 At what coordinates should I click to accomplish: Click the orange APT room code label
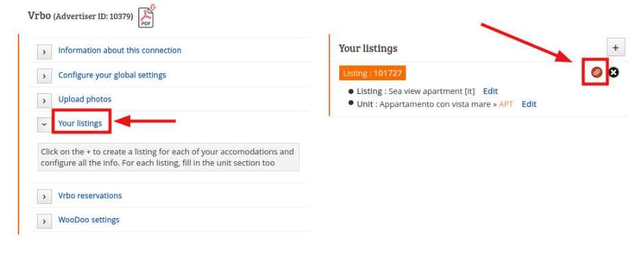pyautogui.click(x=506, y=104)
